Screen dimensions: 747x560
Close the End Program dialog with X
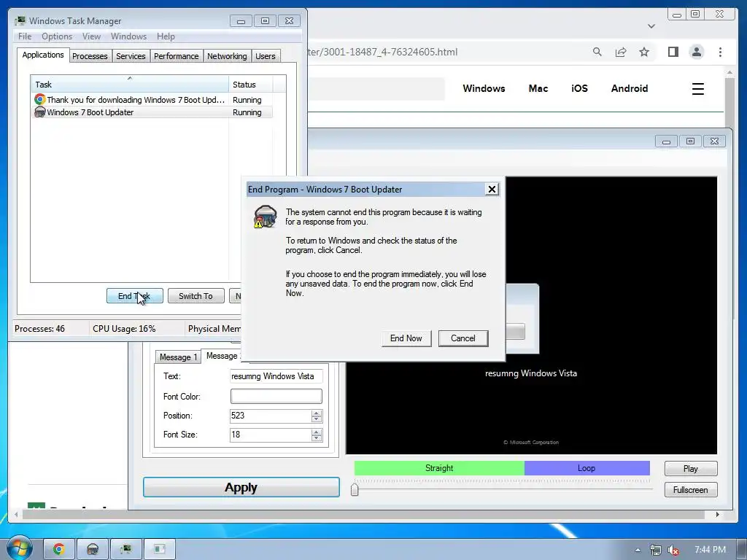click(x=492, y=189)
